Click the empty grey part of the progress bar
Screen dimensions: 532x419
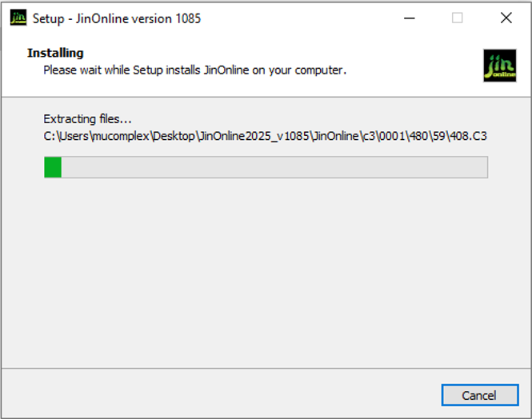tap(272, 167)
